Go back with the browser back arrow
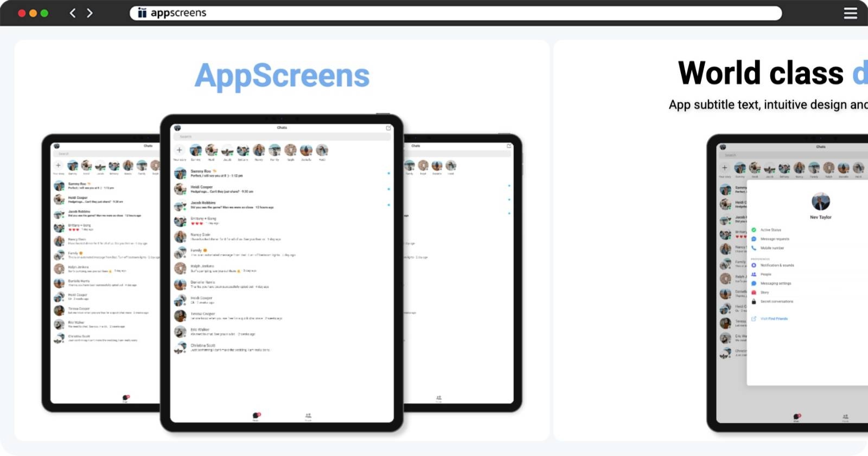Viewport: 868px width, 456px height. click(73, 13)
